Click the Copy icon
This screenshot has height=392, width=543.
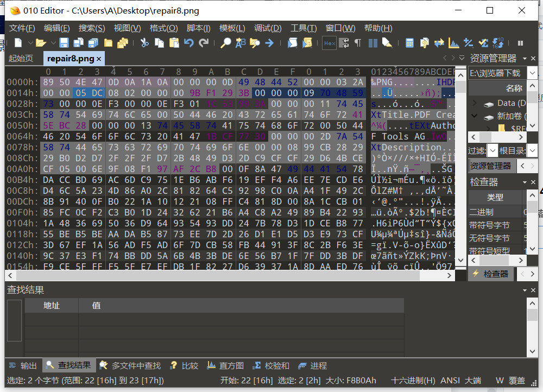click(159, 43)
